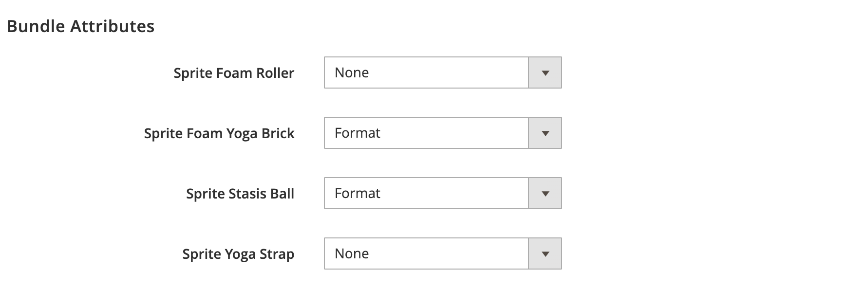The image size is (868, 289).
Task: Click the arrow button for Sprite Foam Yoga Brick
Action: point(545,133)
